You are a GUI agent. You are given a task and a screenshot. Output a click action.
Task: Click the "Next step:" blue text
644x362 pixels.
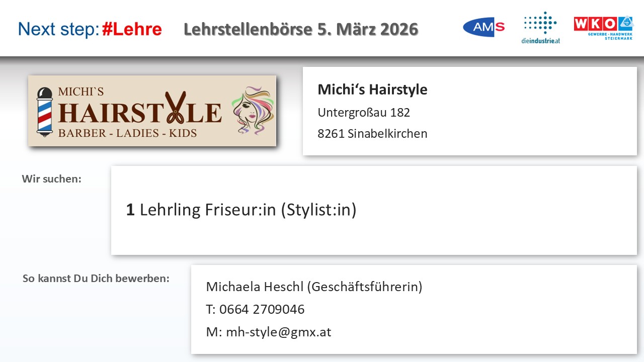[58, 30]
